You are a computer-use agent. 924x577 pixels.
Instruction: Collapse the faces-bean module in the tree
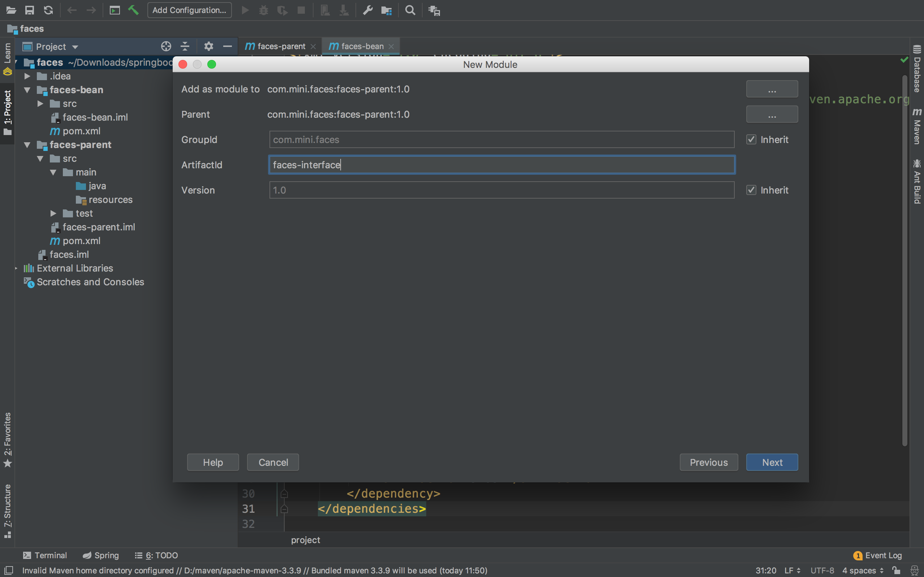(27, 90)
